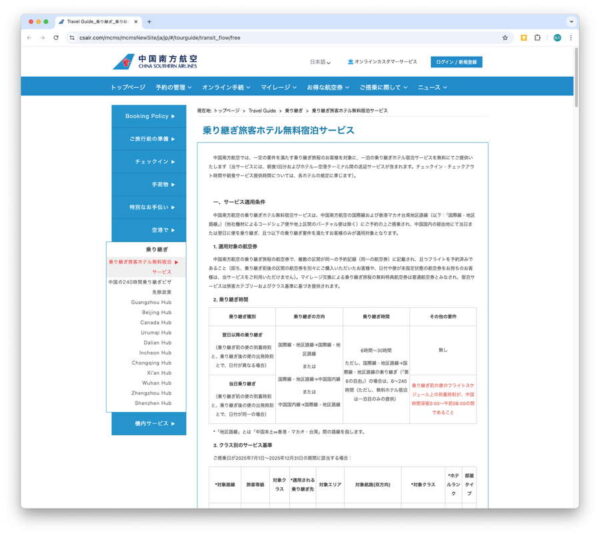600x536 pixels.
Task: Expand the お得な航空券 nav menu
Action: pyautogui.click(x=328, y=87)
